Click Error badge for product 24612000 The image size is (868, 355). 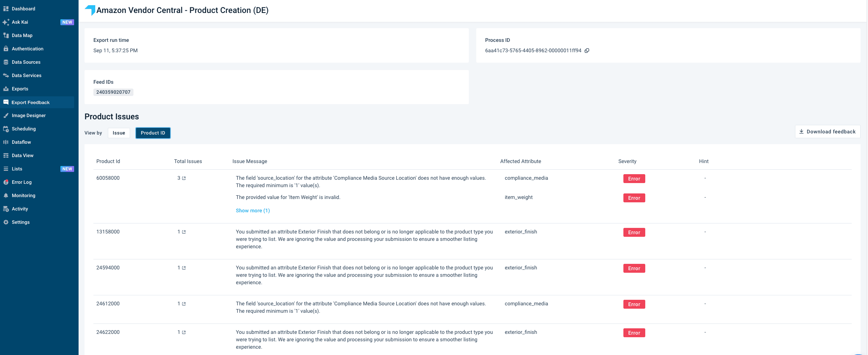pos(634,304)
